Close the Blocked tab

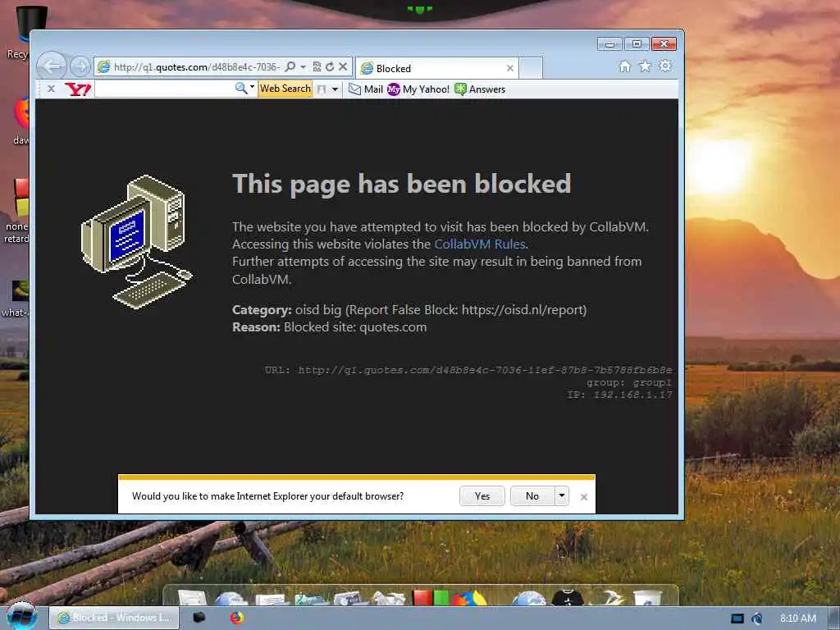(510, 68)
